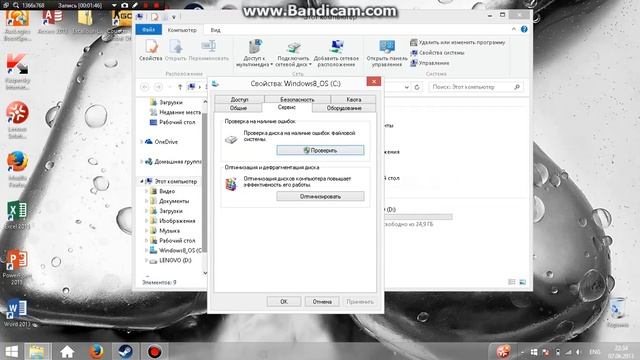Collapse the ribbon with the chevron
The height and width of the screenshot is (360, 640).
[x=513, y=29]
